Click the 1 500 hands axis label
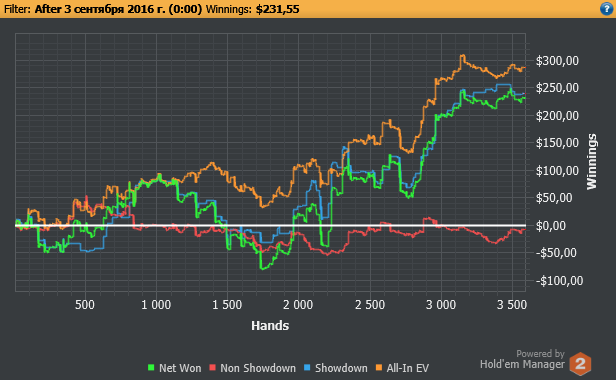This screenshot has height=380, width=616. [x=227, y=305]
